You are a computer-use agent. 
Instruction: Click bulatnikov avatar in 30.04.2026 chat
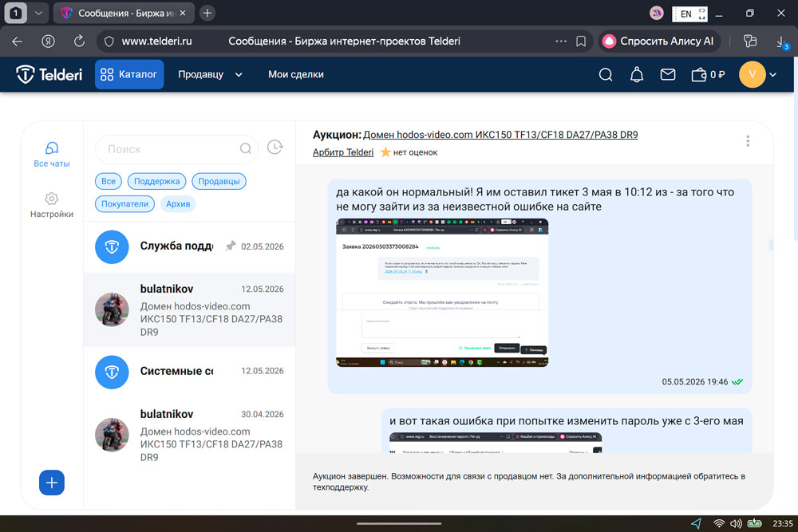click(x=112, y=435)
